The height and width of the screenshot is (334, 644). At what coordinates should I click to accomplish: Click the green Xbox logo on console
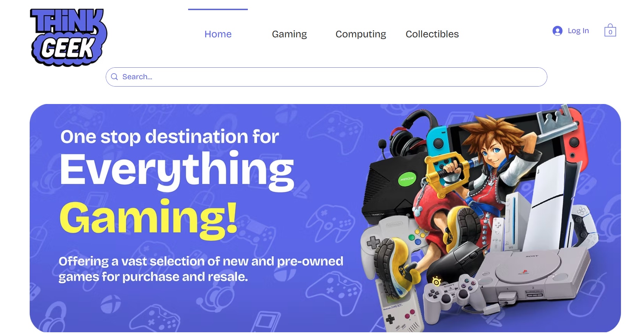coord(407,179)
